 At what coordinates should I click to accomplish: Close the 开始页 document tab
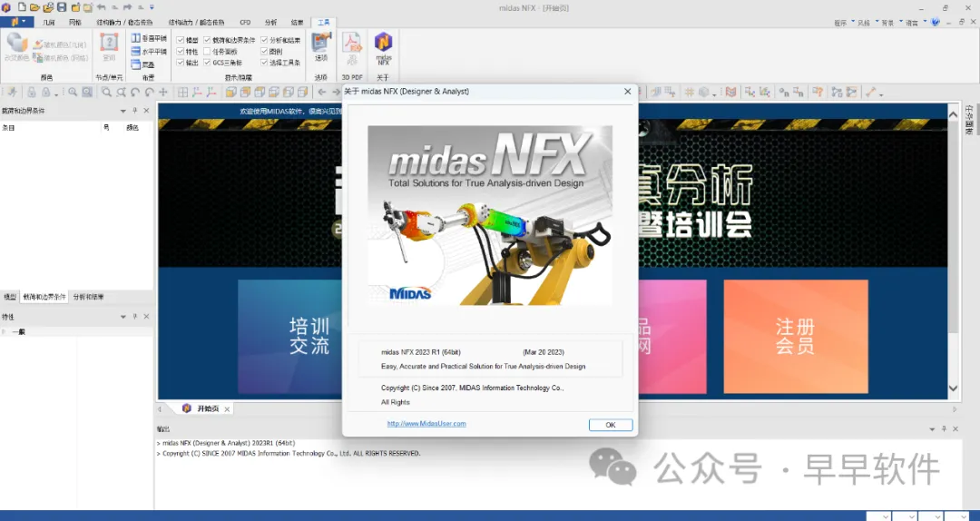[x=227, y=409]
